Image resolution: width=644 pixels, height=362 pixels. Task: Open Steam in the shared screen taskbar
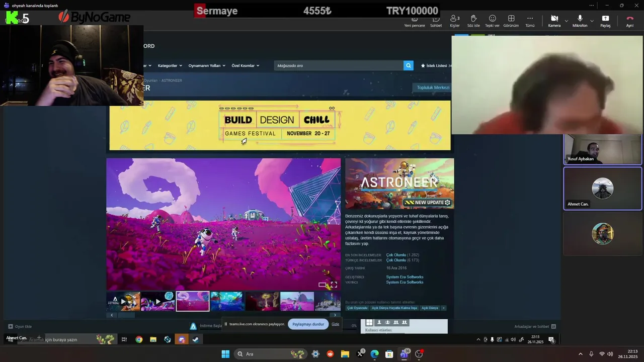click(x=196, y=339)
